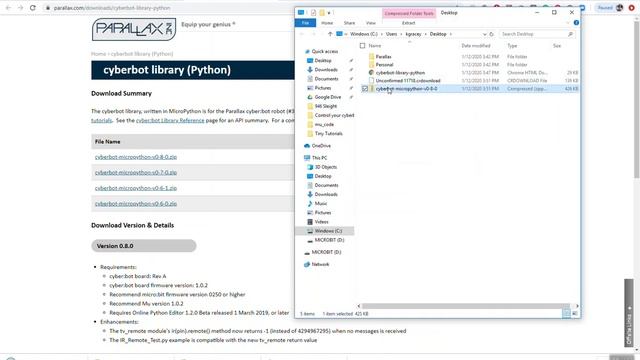The width and height of the screenshot is (640, 360).
Task: Open the File tab in Explorer
Action: click(305, 23)
